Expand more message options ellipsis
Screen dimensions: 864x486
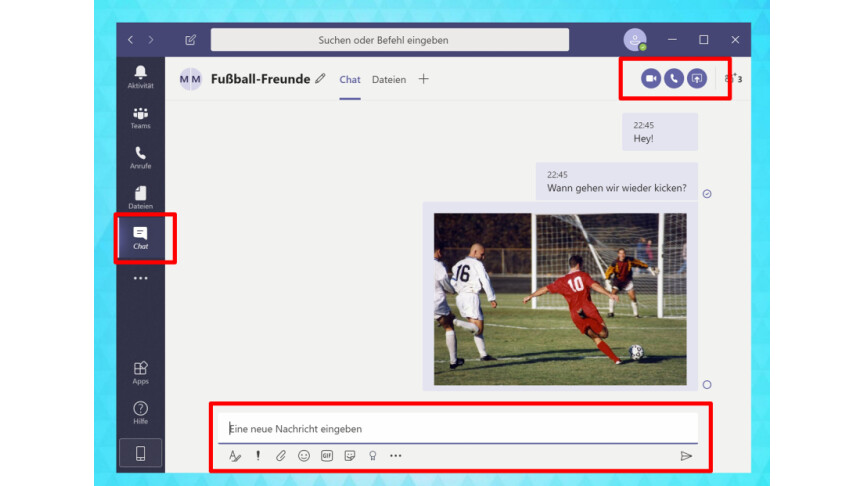[x=396, y=456]
